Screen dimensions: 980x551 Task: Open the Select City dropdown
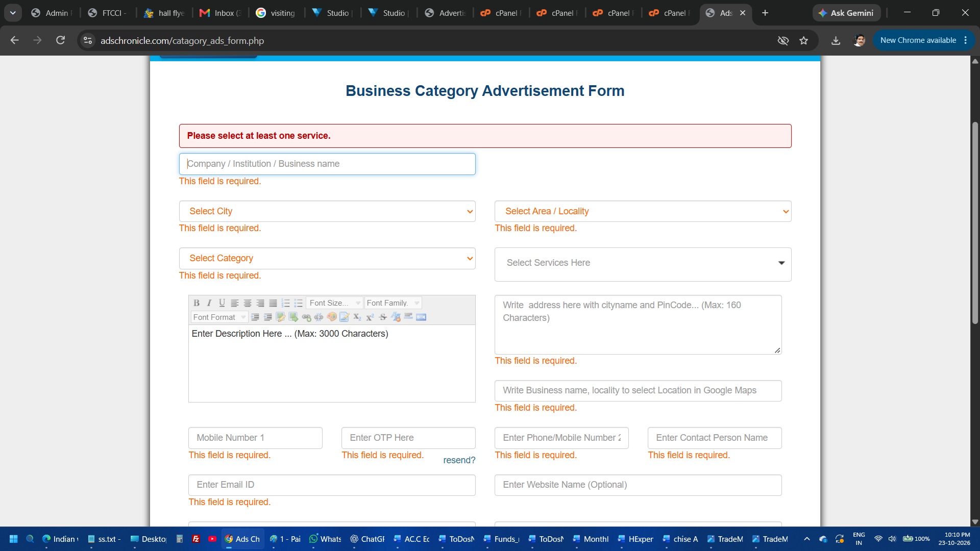(x=327, y=211)
